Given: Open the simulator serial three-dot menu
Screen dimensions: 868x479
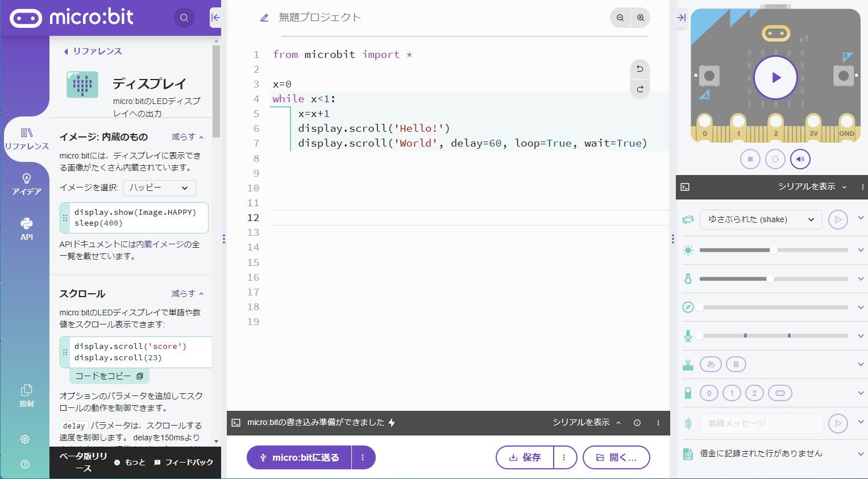Looking at the screenshot, I should tap(862, 187).
